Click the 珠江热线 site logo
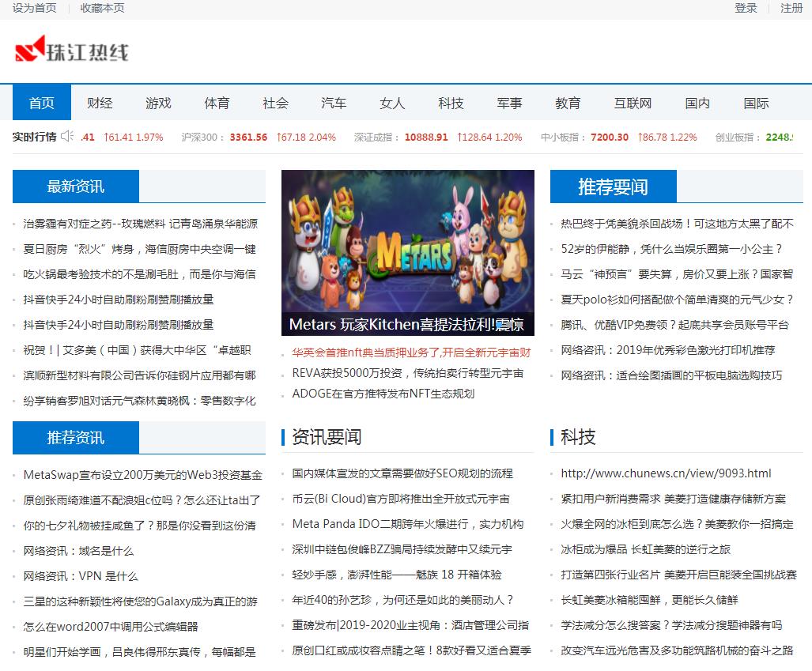The width and height of the screenshot is (812, 671). coord(72,50)
